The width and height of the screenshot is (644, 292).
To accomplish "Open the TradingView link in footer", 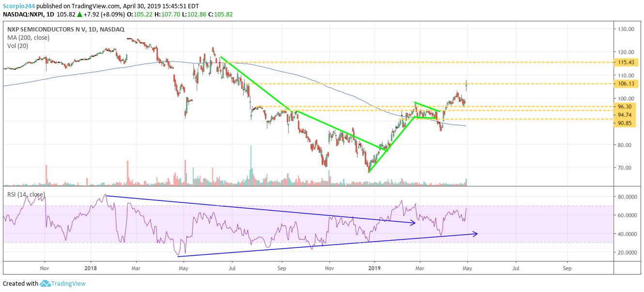I will point(69,283).
